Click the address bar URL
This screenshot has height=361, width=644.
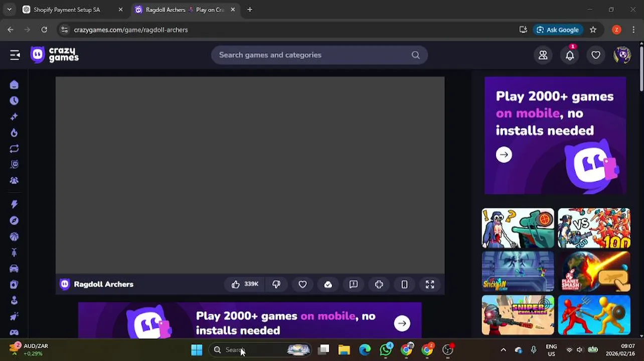(x=131, y=30)
